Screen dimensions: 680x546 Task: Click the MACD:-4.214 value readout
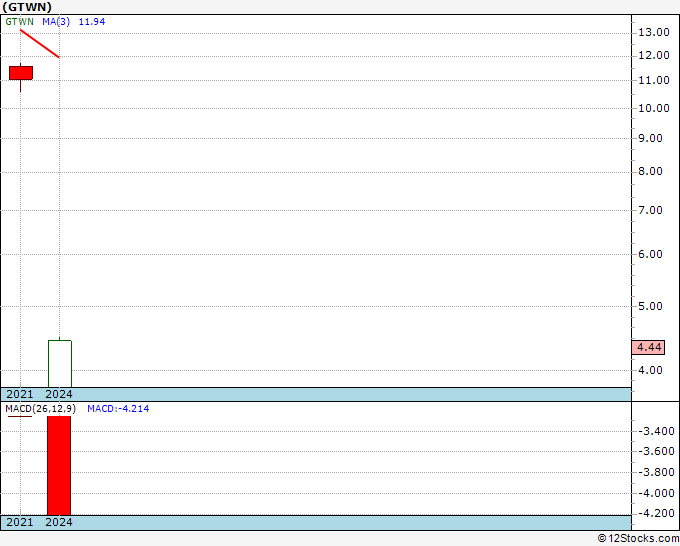(x=118, y=409)
